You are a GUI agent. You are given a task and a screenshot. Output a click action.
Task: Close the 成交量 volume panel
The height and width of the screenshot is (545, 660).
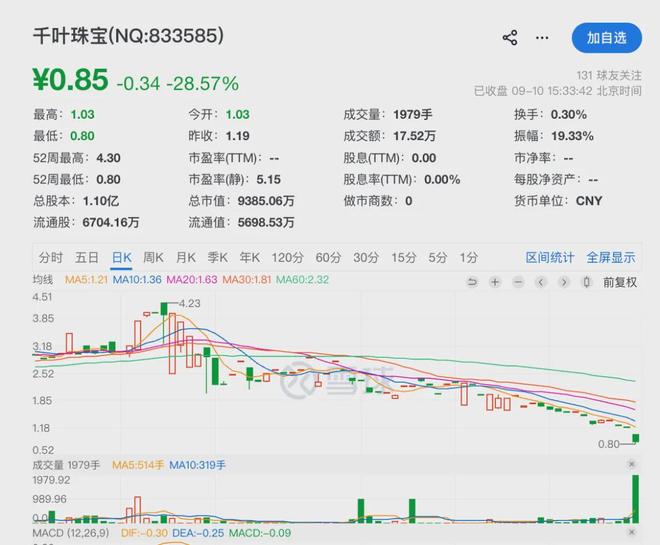pos(631,464)
